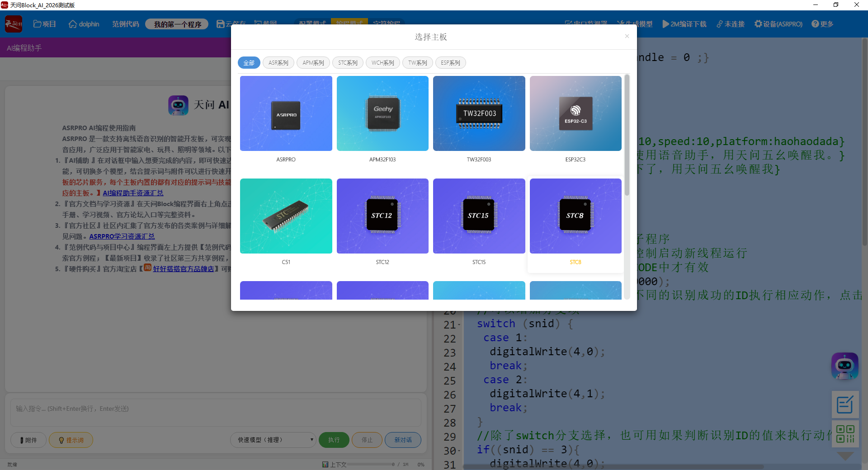Image resolution: width=868 pixels, height=470 pixels.
Task: Focus the AI command input field
Action: 216,412
